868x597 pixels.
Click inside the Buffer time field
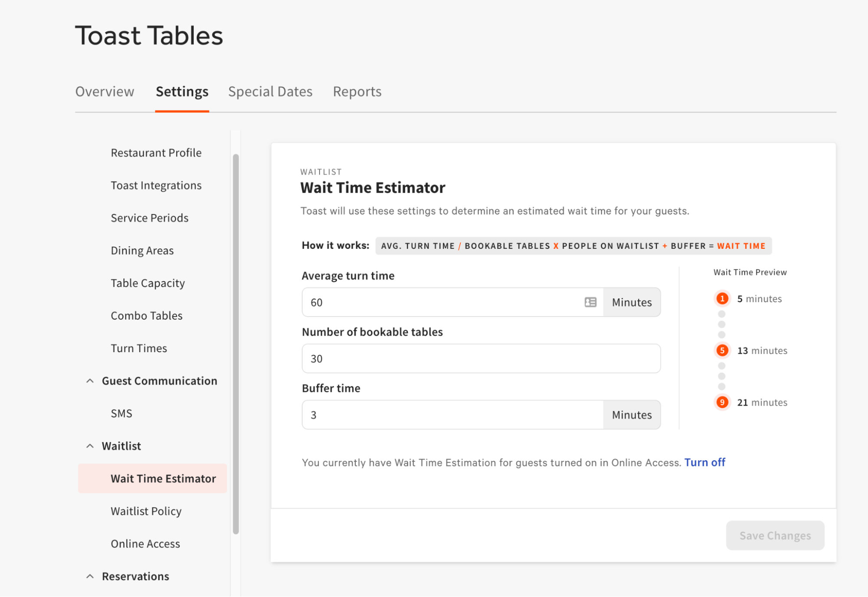tap(452, 415)
